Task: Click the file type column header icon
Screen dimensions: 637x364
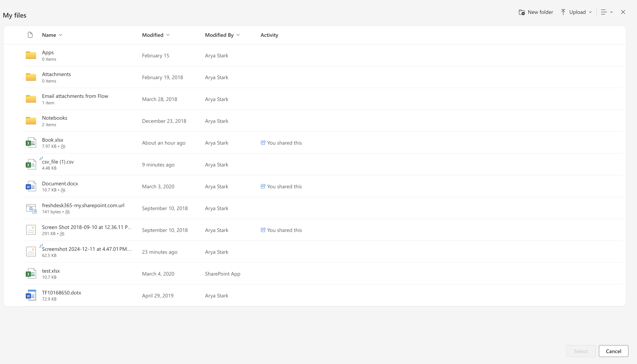Action: (30, 35)
